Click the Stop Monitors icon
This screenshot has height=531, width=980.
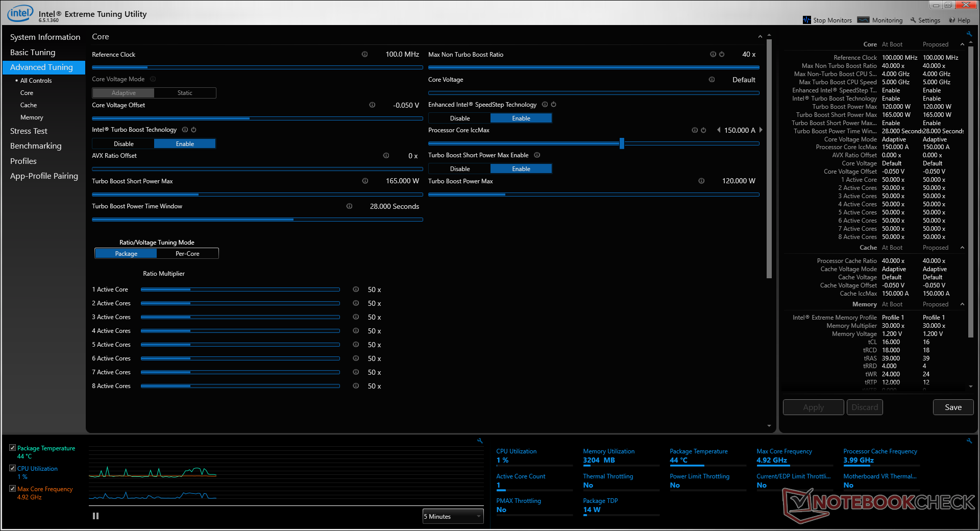pos(806,20)
